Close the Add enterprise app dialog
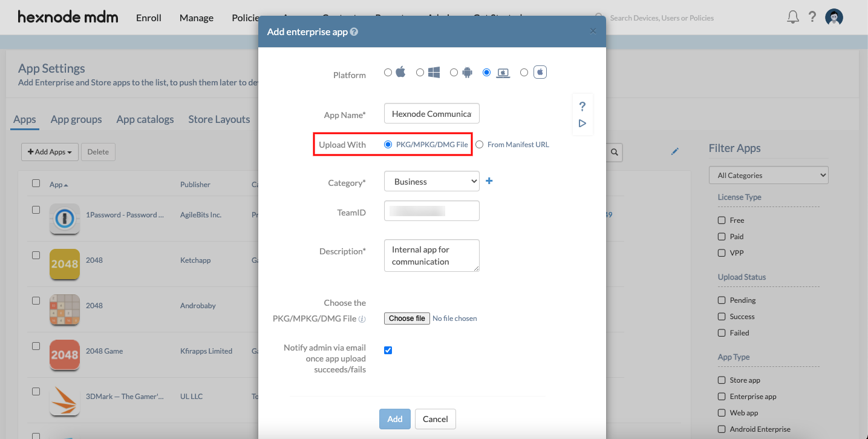The image size is (868, 439). tap(593, 31)
